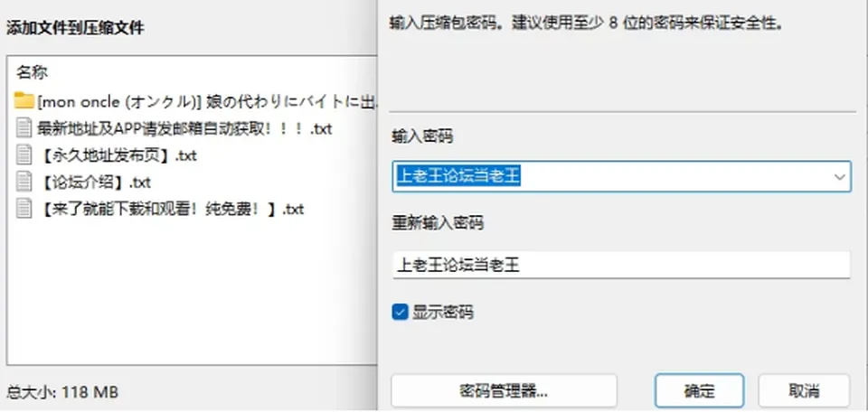Click the file icon beside 【永久地址发布页】.txt
868x412 pixels.
[x=24, y=155]
